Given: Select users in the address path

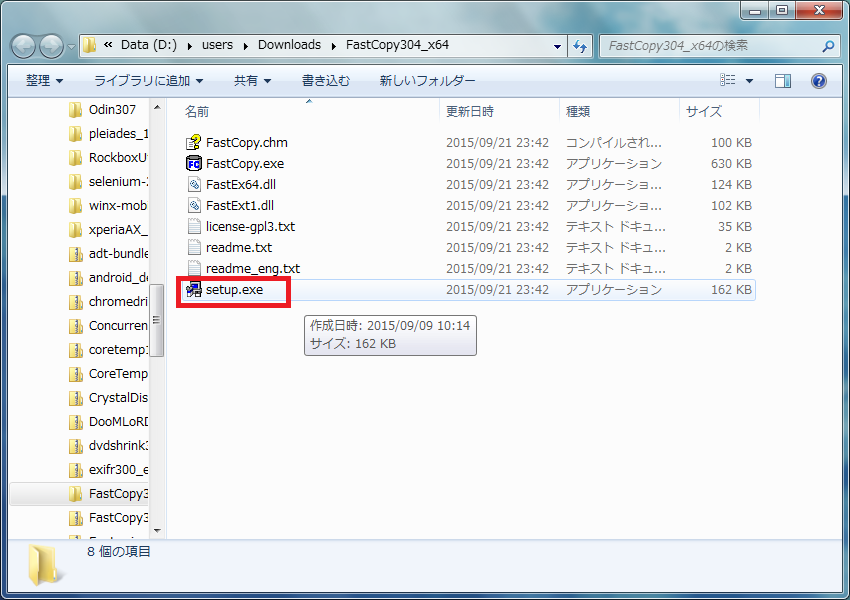Looking at the screenshot, I should (x=217, y=44).
